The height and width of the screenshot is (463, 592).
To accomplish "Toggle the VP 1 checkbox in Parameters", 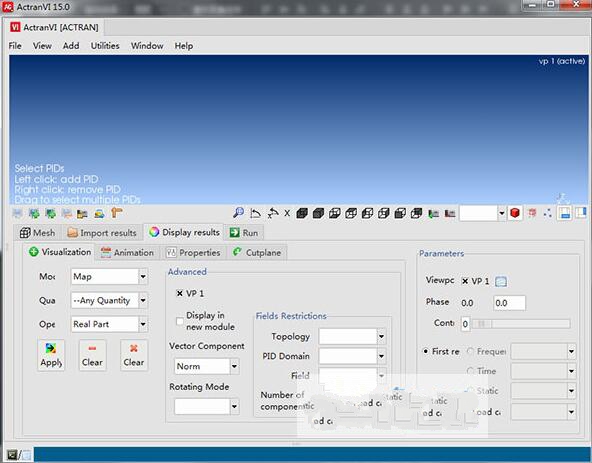I will 465,281.
